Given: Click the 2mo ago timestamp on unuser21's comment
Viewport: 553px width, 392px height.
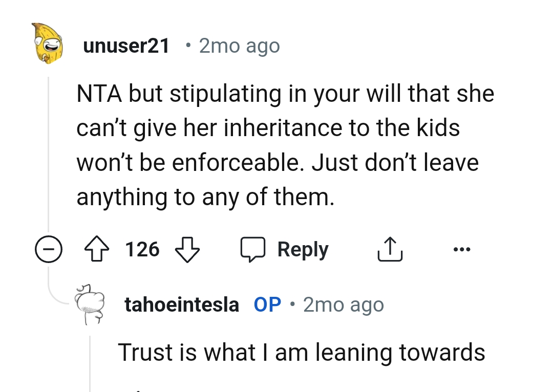Looking at the screenshot, I should [x=239, y=46].
